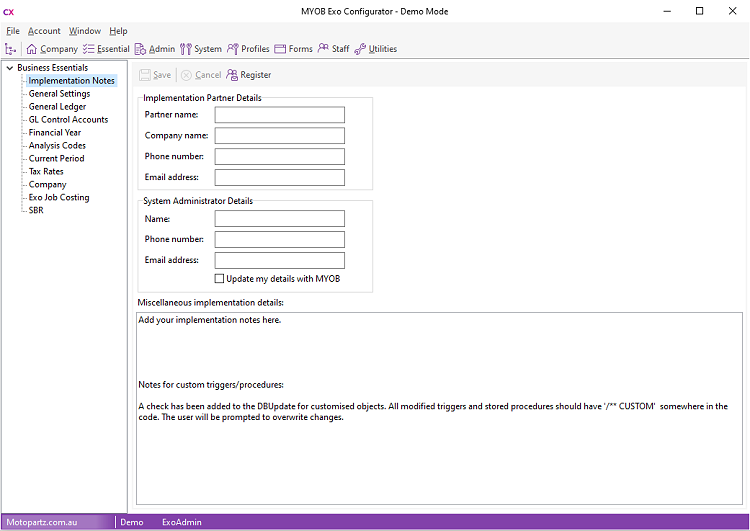The image size is (750, 531).
Task: Click the Save disk icon
Action: click(144, 75)
